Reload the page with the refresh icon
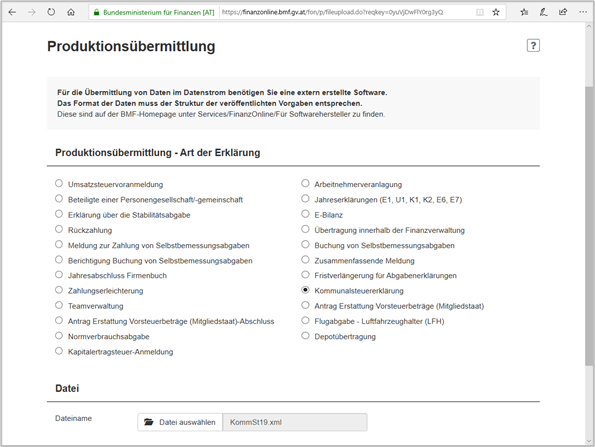 click(51, 12)
